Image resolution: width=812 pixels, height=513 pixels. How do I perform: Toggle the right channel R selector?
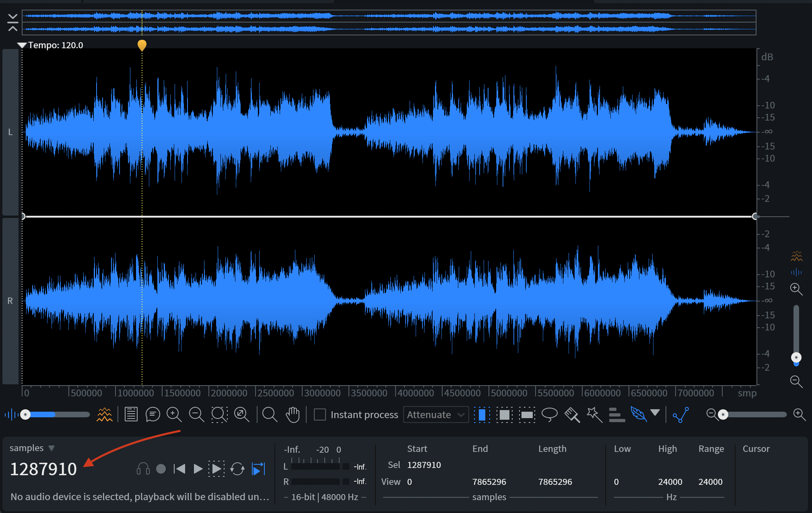[10, 301]
